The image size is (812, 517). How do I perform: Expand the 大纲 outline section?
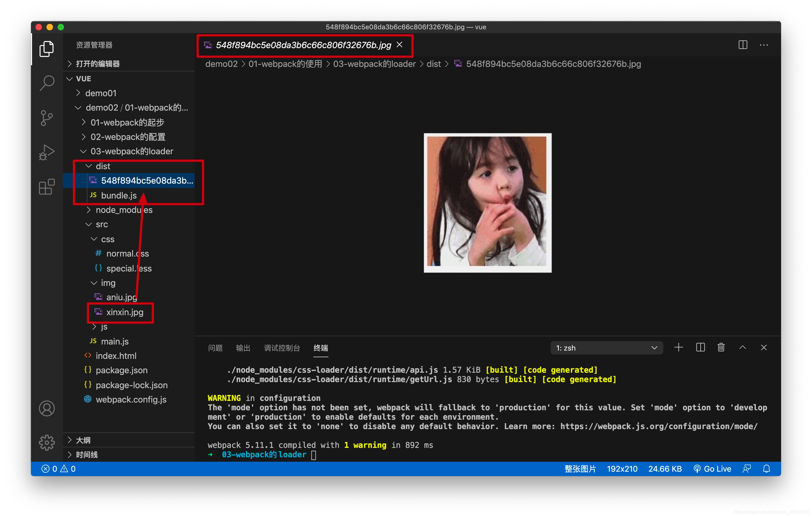pyautogui.click(x=129, y=440)
